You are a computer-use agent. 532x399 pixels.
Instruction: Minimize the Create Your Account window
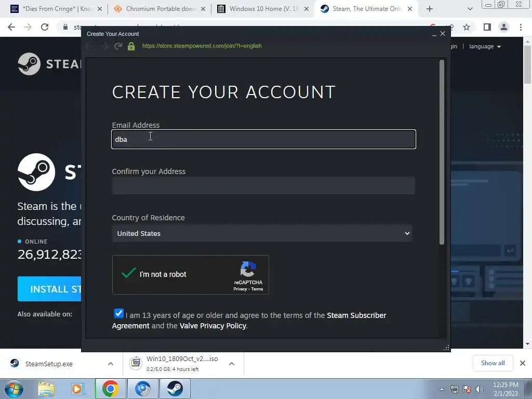[x=434, y=34]
